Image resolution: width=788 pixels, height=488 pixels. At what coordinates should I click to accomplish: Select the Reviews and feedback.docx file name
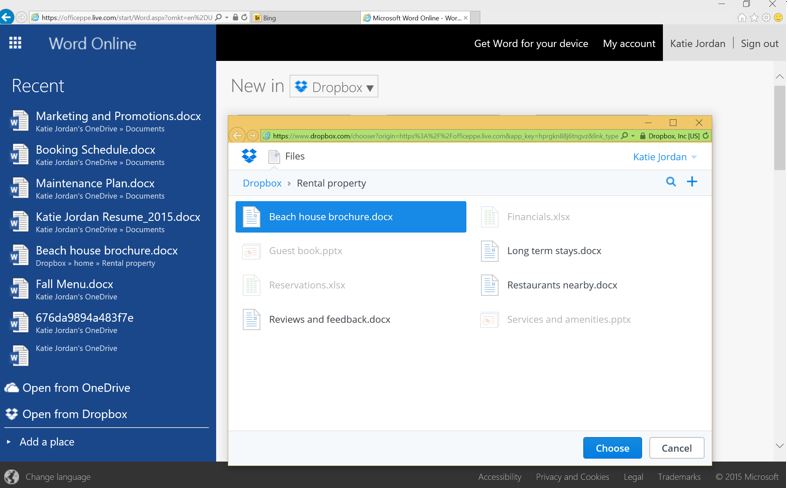(x=330, y=319)
